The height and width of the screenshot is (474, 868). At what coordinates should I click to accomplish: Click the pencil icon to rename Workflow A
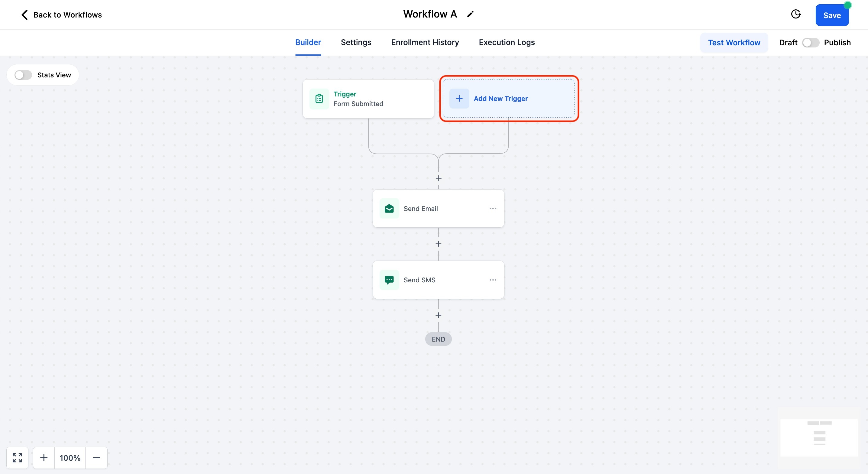coord(470,14)
